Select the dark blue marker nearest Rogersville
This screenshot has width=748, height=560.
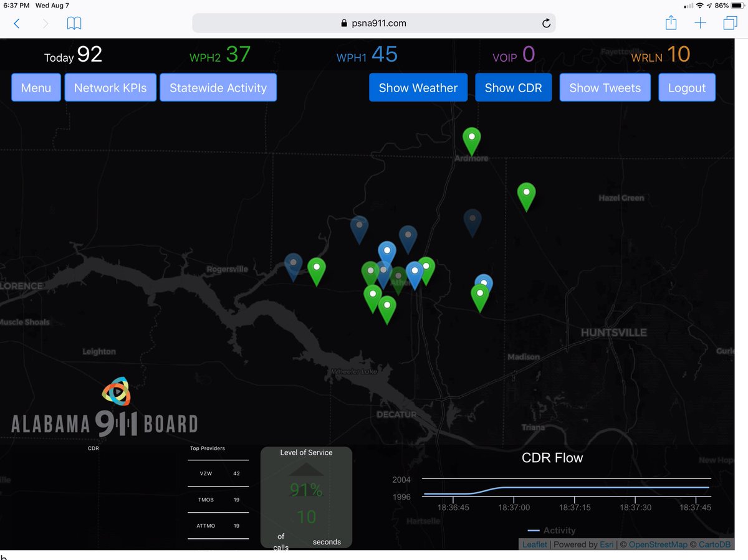pos(293,267)
